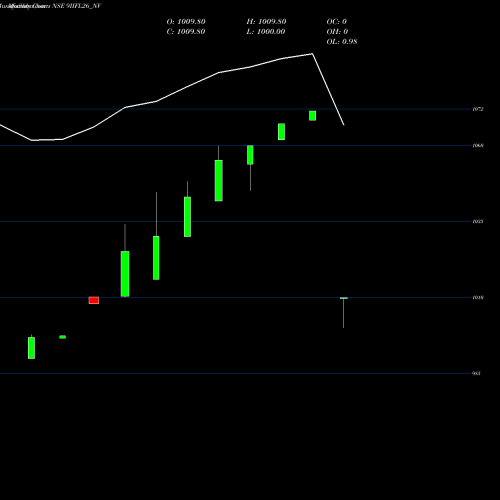
Task: Click the NSE 9IIFL26_NV chart title
Action: [x=76, y=6]
